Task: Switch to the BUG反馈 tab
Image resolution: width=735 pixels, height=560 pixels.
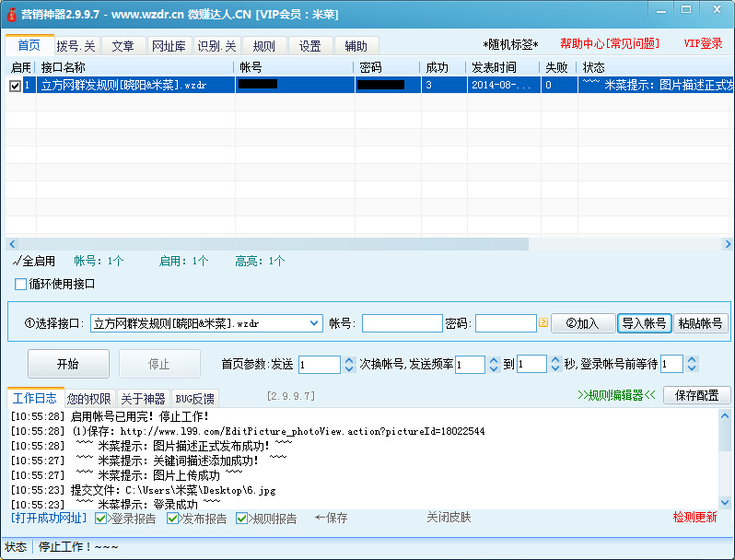Action: (194, 399)
